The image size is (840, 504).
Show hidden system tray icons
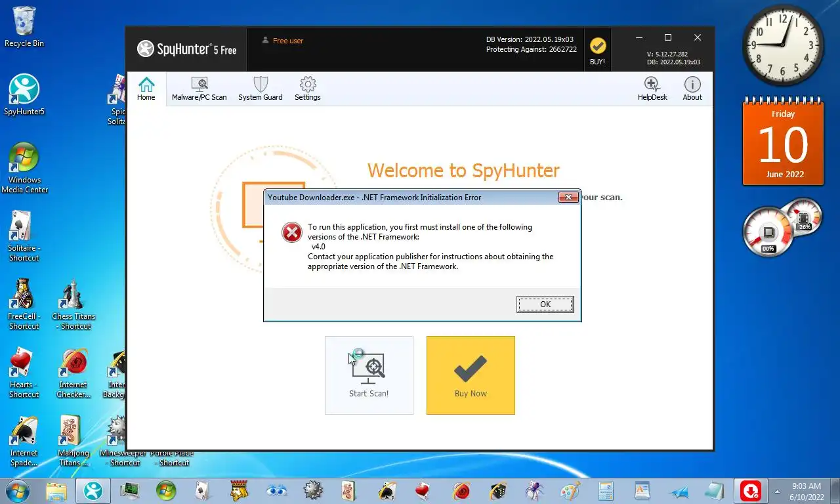point(778,491)
